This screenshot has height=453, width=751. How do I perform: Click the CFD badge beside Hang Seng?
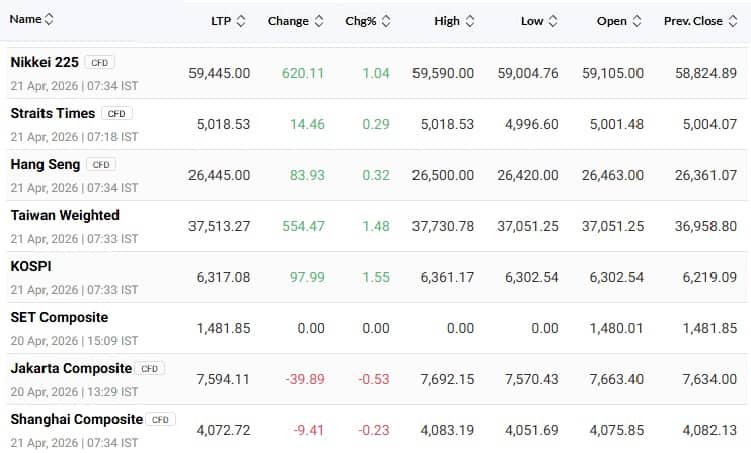pos(101,165)
